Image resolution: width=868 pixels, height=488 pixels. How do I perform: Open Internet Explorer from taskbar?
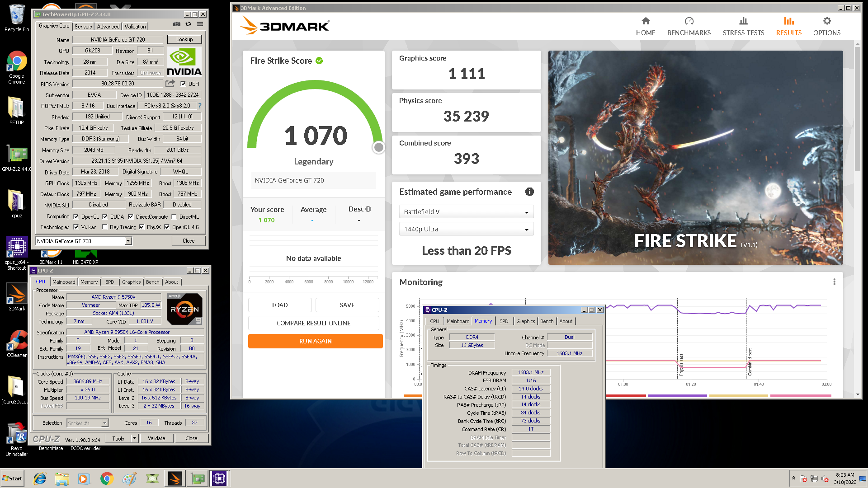coord(40,479)
